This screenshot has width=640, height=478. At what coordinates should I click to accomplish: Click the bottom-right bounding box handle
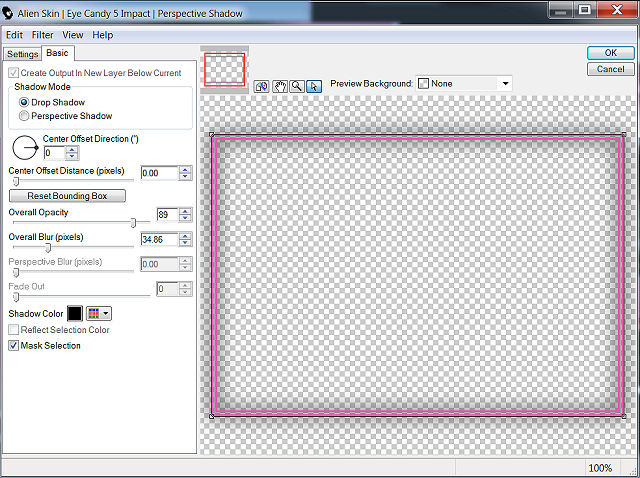click(624, 416)
